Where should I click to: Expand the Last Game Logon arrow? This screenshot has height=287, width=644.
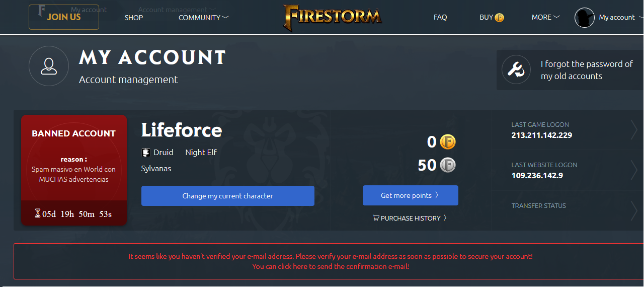coord(634,130)
